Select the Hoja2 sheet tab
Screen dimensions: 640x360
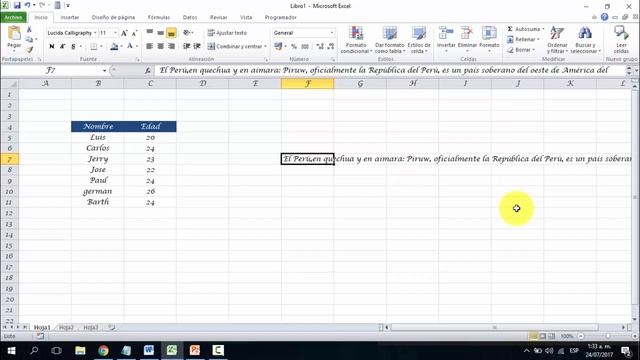point(66,327)
